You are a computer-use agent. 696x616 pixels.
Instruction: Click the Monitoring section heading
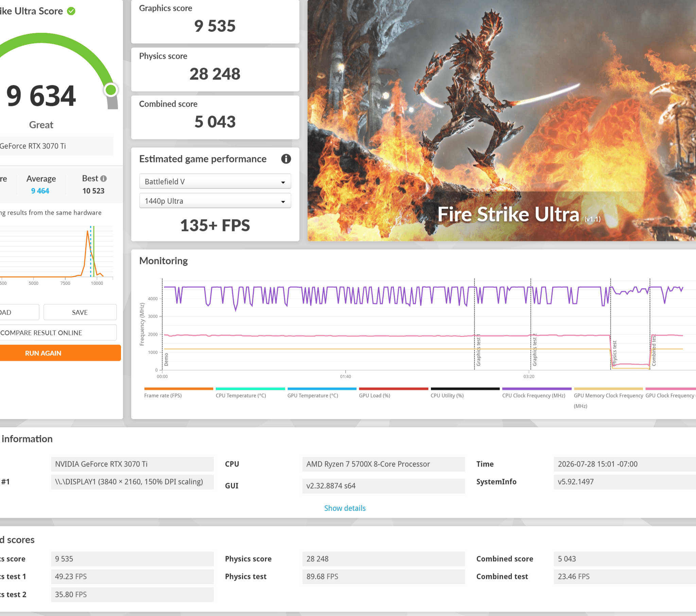(163, 261)
